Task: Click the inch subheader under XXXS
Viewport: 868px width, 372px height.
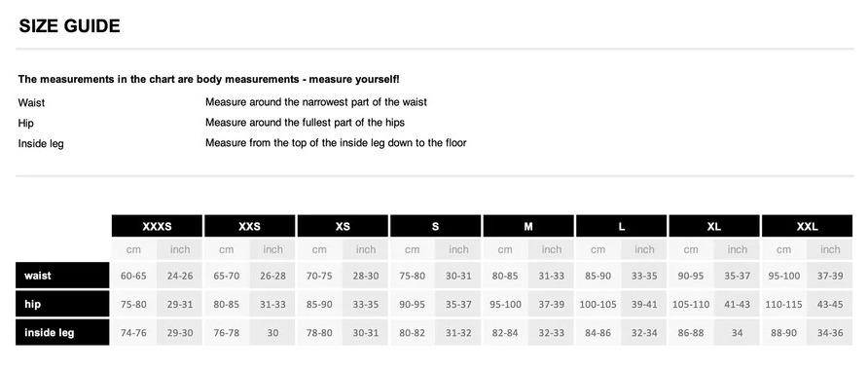Action: tap(180, 249)
